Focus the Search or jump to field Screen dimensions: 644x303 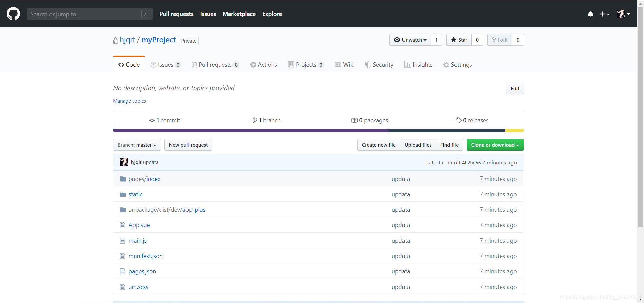tap(90, 14)
